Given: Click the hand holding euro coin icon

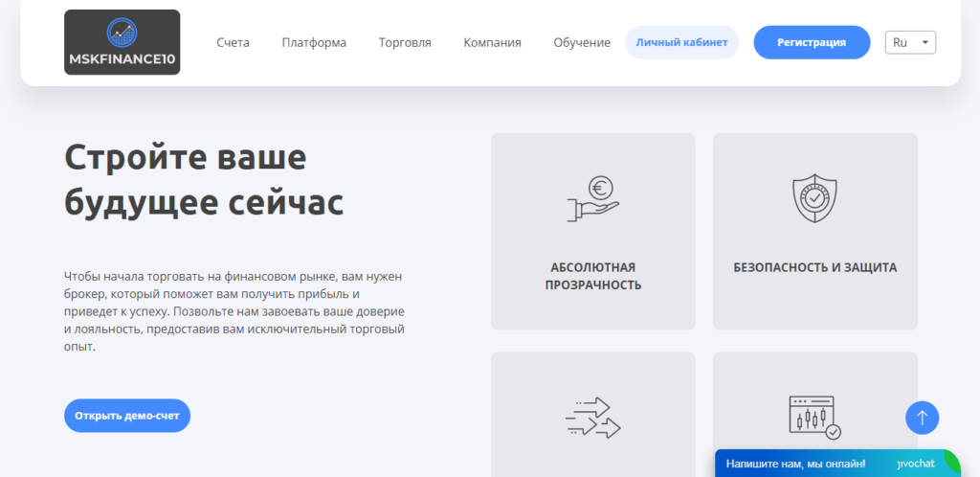Looking at the screenshot, I should (592, 199).
